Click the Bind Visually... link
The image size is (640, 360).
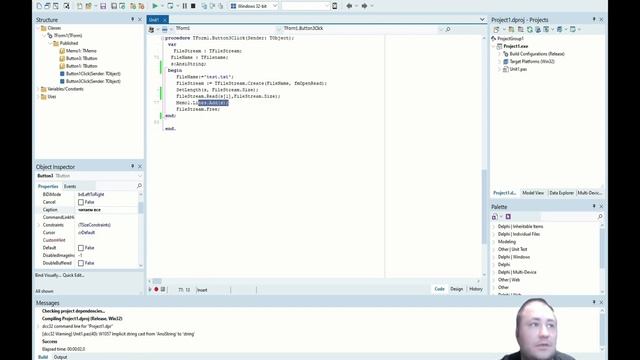[48, 275]
